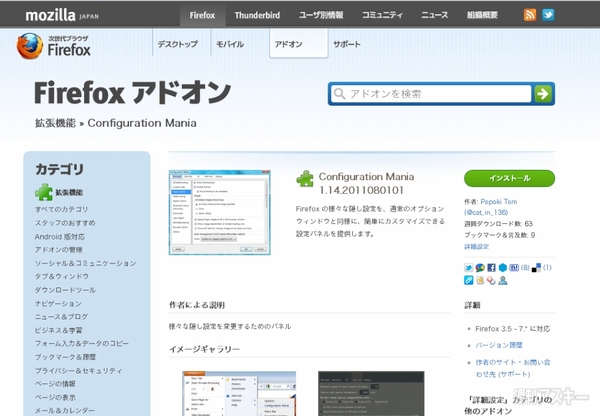
Task: Open the main Configuration Mania screenshot thumbnail
Action: [x=220, y=212]
